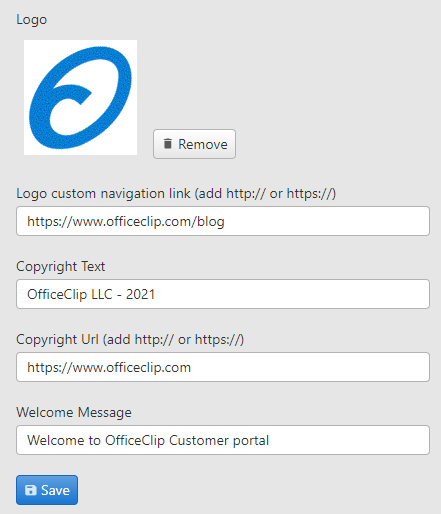Click 'Welcome to OfficeClip Customer portal' text
Image resolution: width=441 pixels, height=514 pixels.
click(148, 440)
